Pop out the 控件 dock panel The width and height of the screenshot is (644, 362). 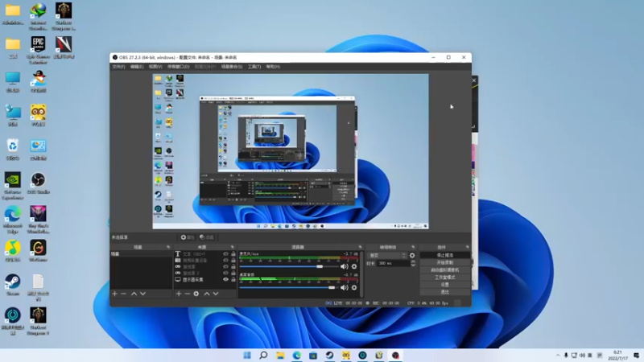point(468,247)
